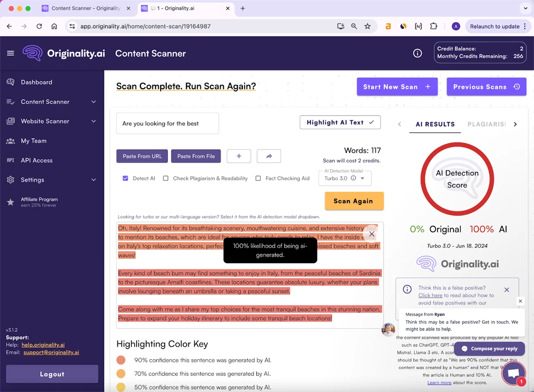The image size is (534, 392).
Task: Uncheck the Detect AI checkbox
Action: tap(125, 178)
